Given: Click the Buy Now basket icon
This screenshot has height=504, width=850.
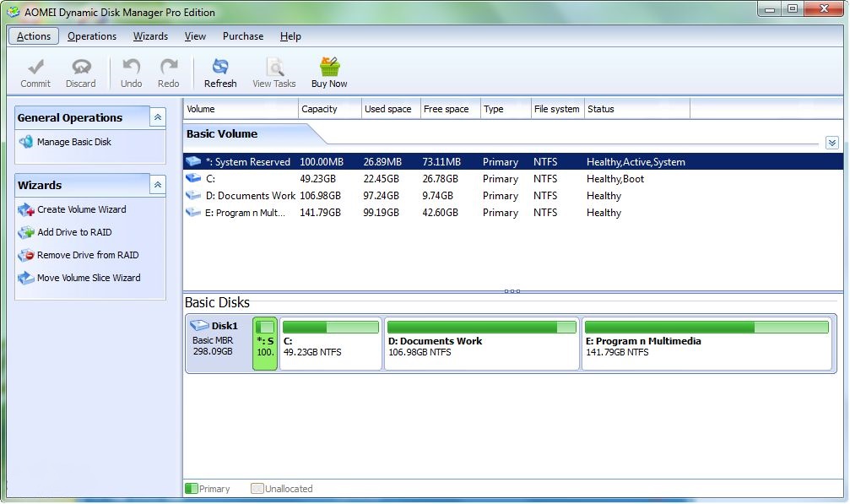Looking at the screenshot, I should point(329,67).
